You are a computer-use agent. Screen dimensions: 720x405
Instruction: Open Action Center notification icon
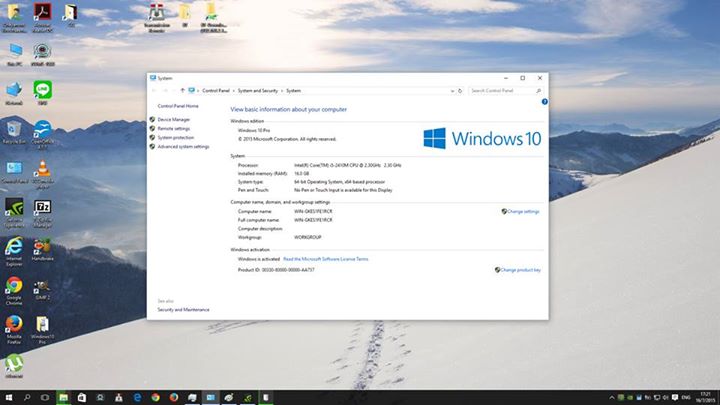tap(675, 397)
